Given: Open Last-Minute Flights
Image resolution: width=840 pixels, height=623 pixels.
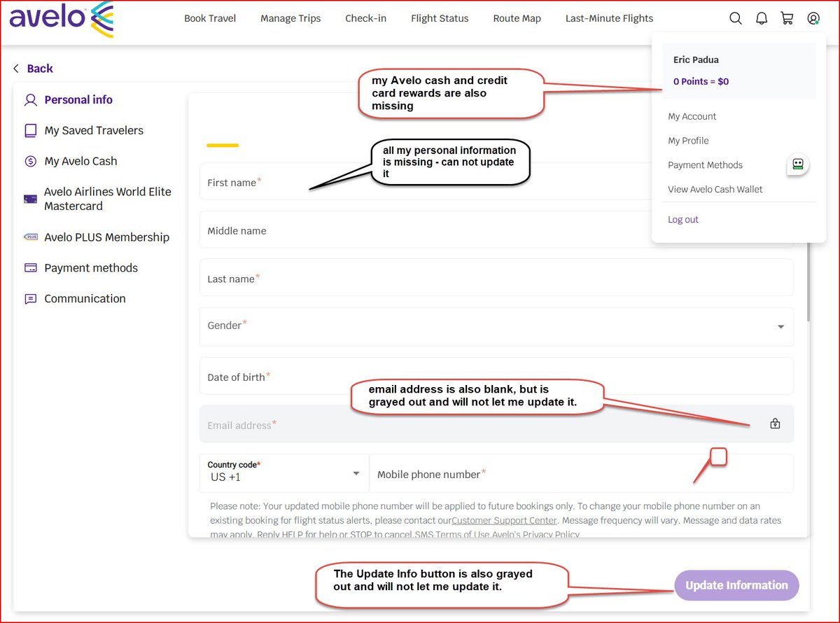Looking at the screenshot, I should 609,19.
